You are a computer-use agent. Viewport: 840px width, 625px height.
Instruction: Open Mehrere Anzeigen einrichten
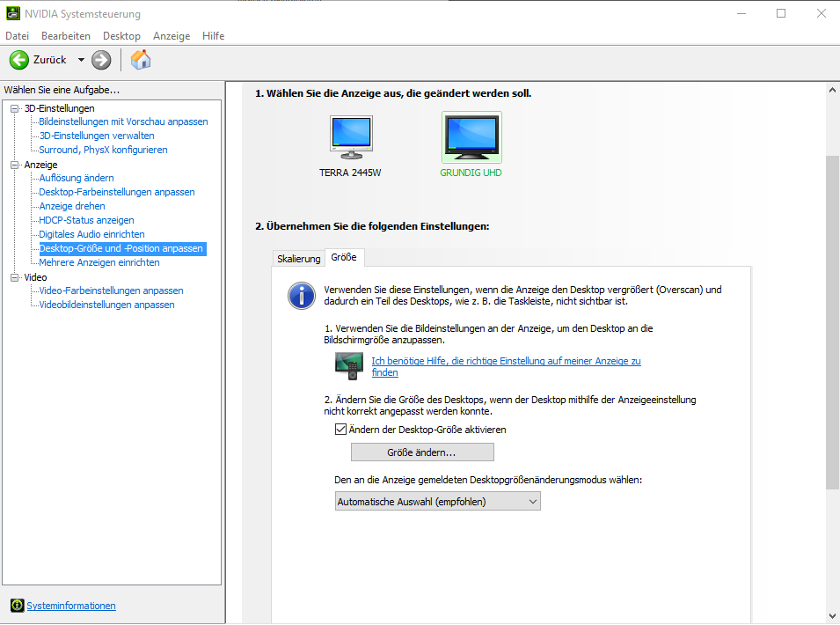(99, 262)
